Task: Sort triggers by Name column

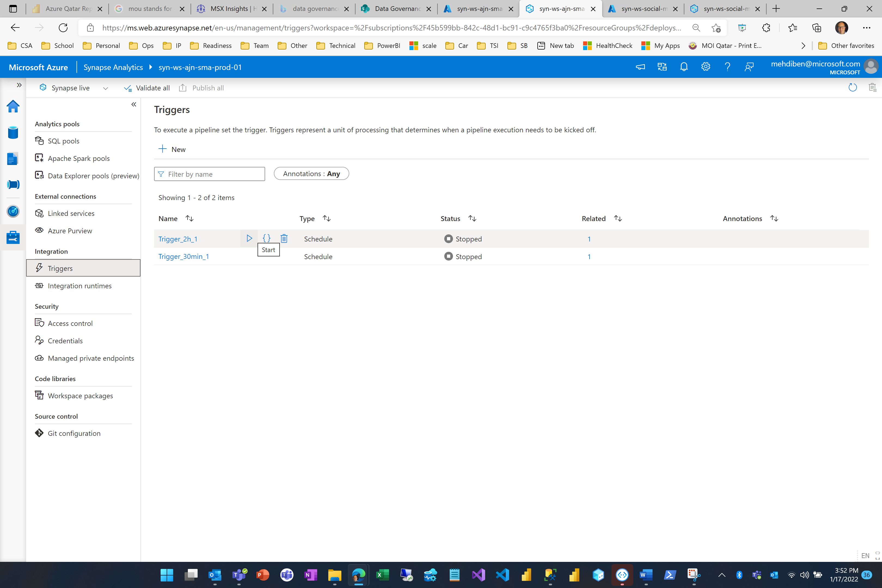Action: click(x=189, y=219)
